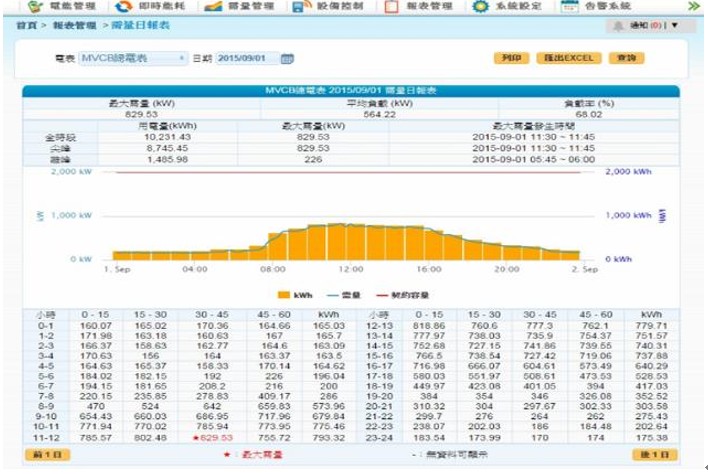Click 首頁 home breadcrumb link
Viewport: 708px width, 474px height.
26,23
